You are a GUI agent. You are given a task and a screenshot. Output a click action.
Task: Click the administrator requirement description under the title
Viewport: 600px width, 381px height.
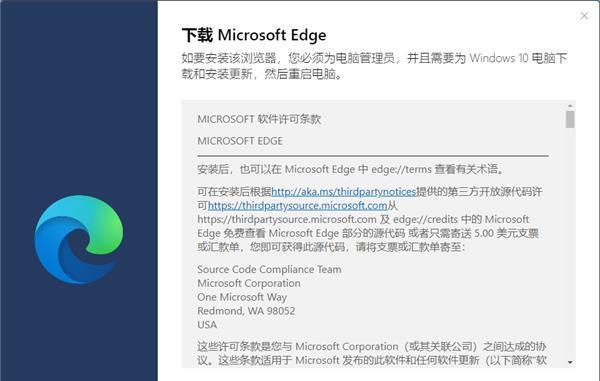point(374,66)
